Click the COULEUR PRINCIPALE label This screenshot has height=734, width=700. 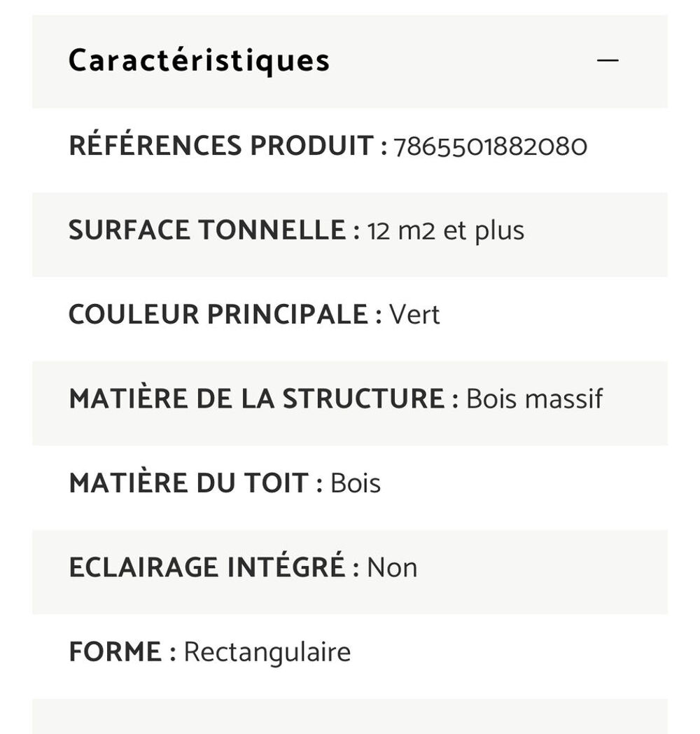(225, 314)
